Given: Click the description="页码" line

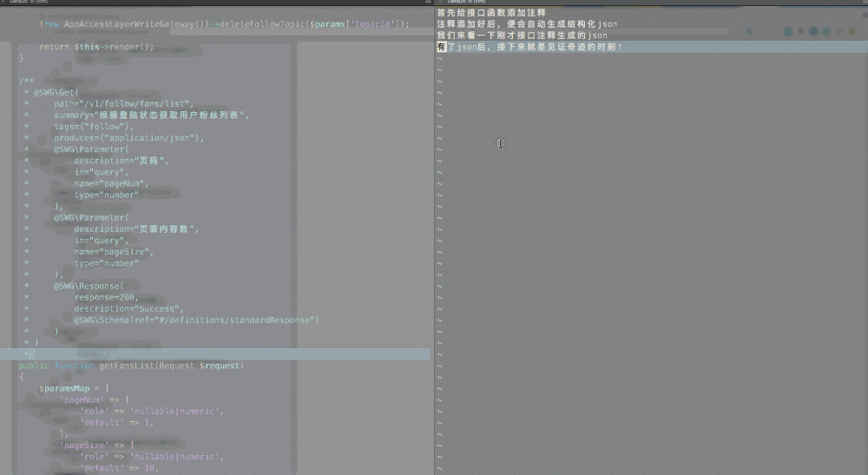Looking at the screenshot, I should pos(122,161).
